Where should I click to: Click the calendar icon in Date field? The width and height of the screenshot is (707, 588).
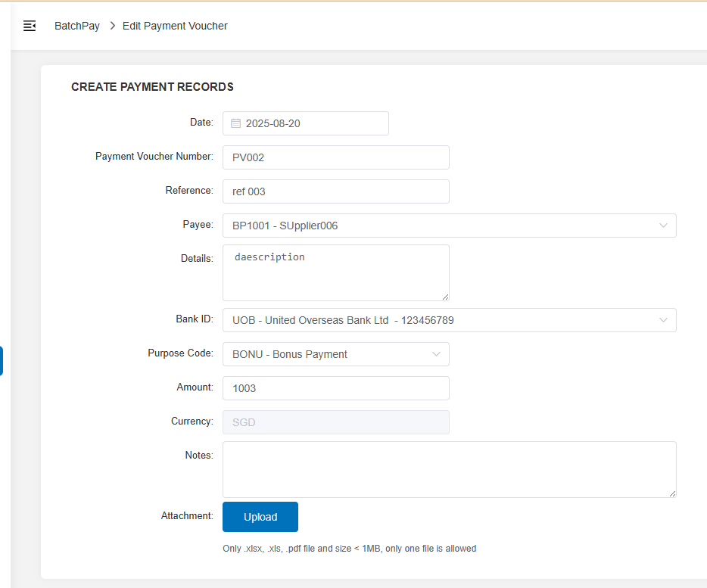pyautogui.click(x=235, y=123)
